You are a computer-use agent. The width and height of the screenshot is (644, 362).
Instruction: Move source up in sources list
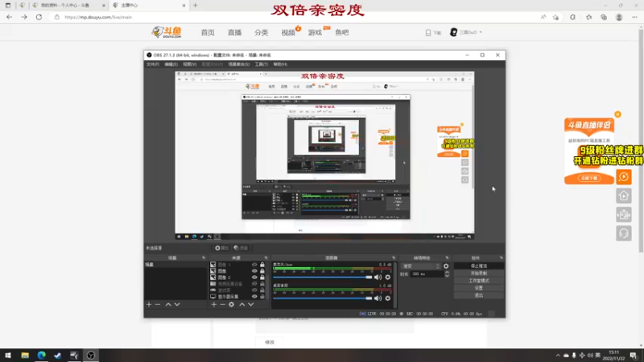pos(242,305)
